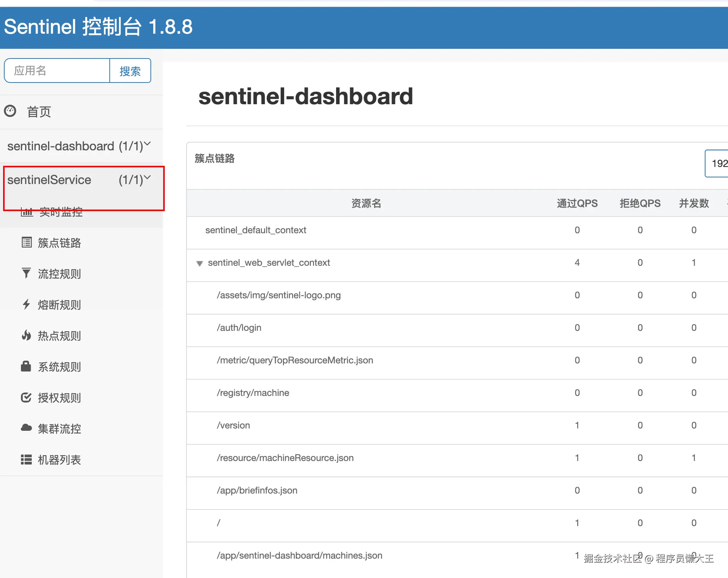Image resolution: width=728 pixels, height=578 pixels.
Task: Collapse the sentinel_web_servlet_context tree node
Action: [199, 263]
